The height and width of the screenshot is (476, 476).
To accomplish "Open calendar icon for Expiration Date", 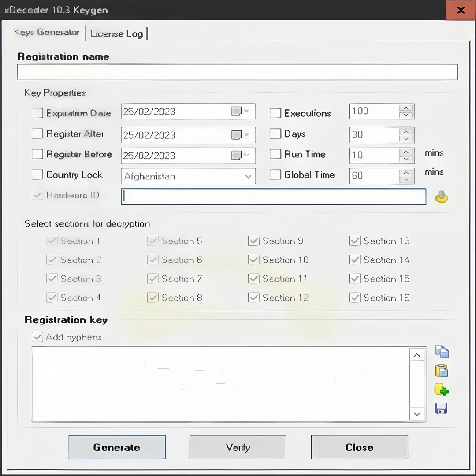I will pyautogui.click(x=237, y=111).
